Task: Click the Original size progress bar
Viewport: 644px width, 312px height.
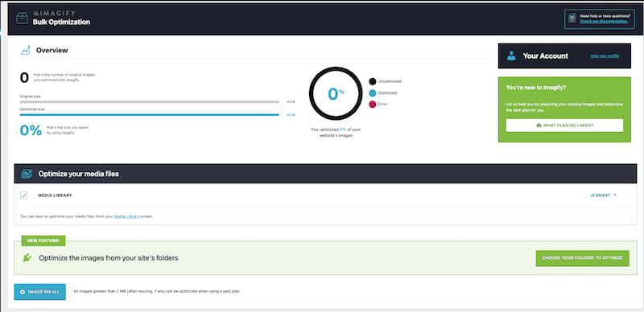Action: (x=149, y=102)
